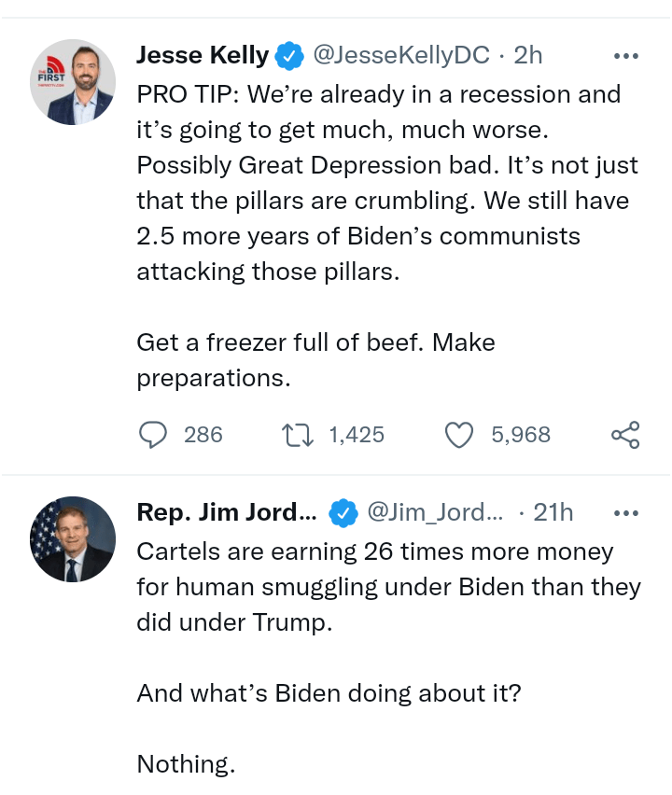Open the three-dot menu on Jim Jordan's tweet
This screenshot has height=795, width=672.
pyautogui.click(x=626, y=513)
